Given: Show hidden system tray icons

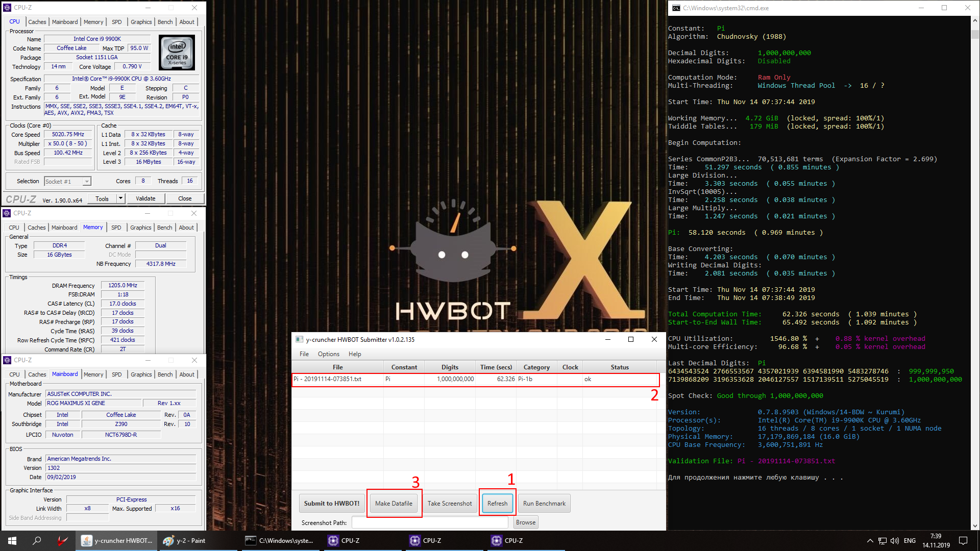Looking at the screenshot, I should (870, 541).
